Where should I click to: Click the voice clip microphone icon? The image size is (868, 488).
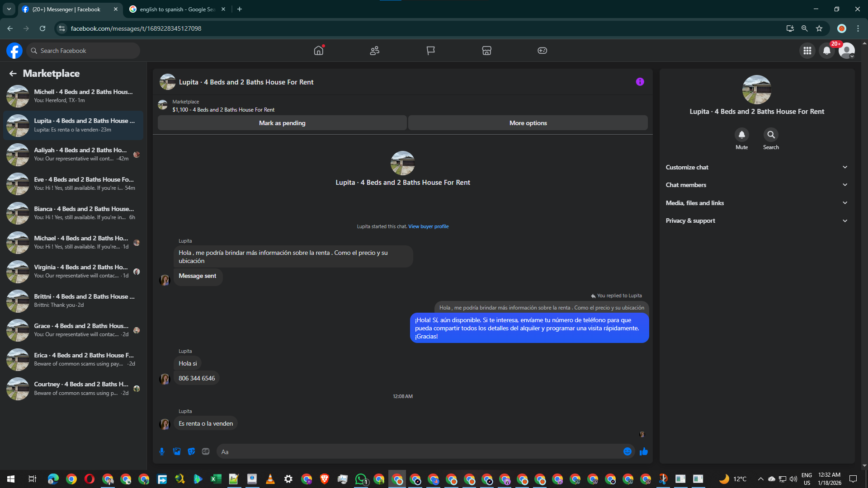(x=162, y=451)
